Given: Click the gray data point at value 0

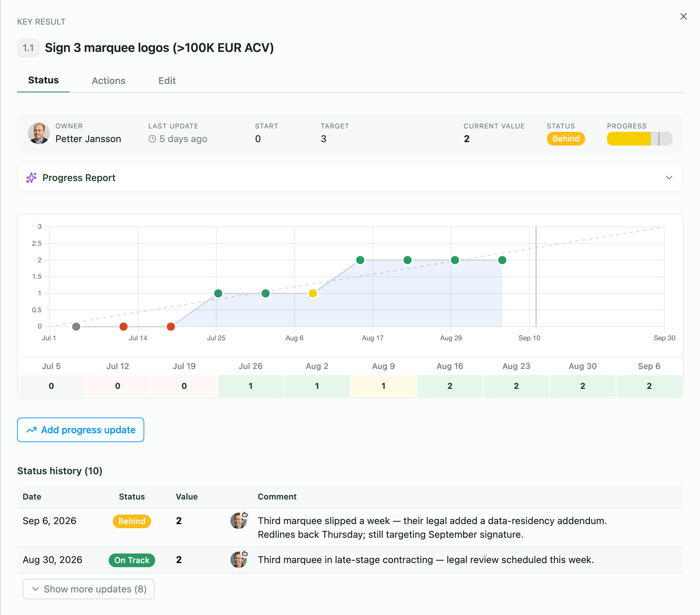Looking at the screenshot, I should click(76, 327).
